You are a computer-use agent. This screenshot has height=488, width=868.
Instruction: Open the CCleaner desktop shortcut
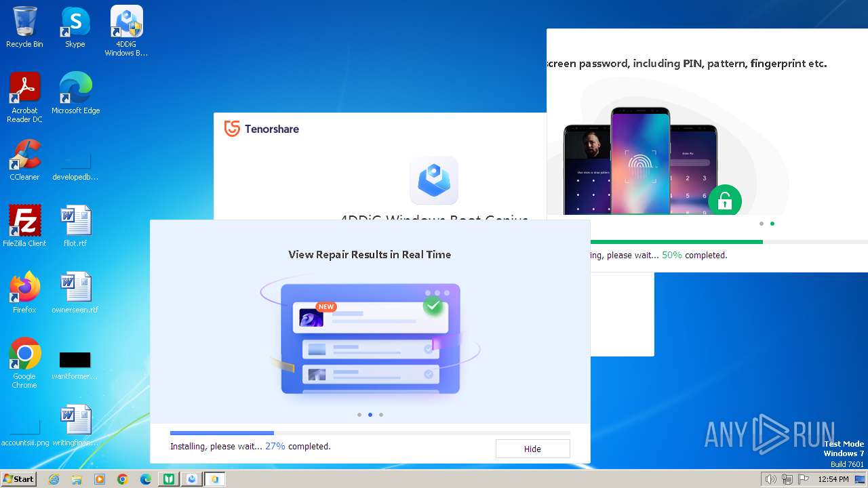pyautogui.click(x=24, y=160)
